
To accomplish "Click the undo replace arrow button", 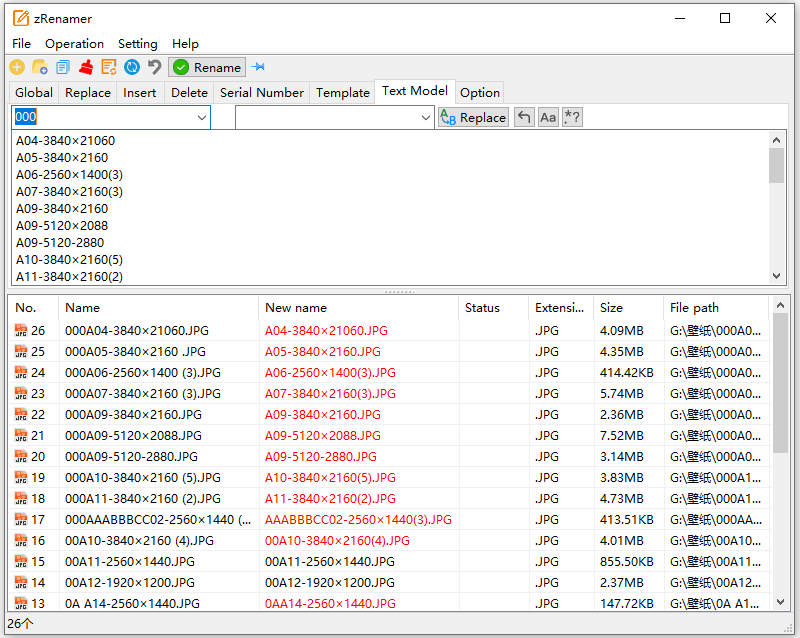I will 524,117.
